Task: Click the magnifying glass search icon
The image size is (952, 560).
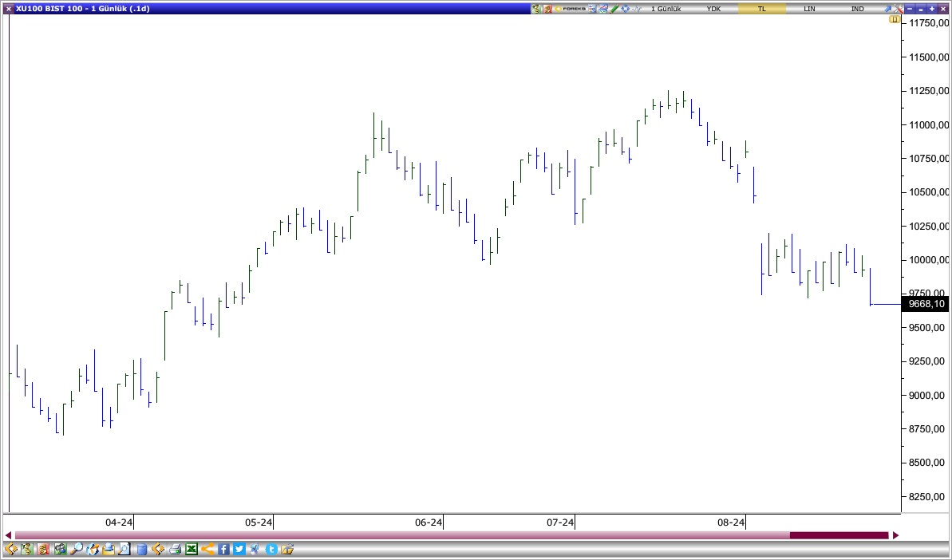Action: point(77,549)
